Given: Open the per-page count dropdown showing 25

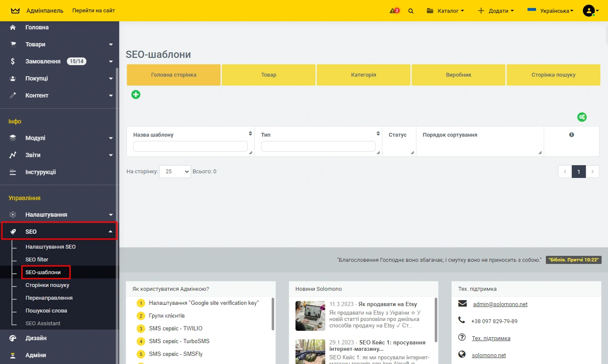Looking at the screenshot, I should click(175, 172).
